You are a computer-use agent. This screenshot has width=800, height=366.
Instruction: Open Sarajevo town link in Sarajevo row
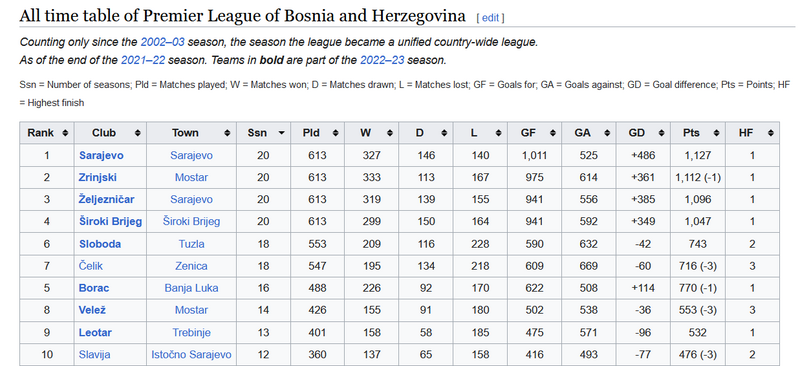tap(191, 156)
